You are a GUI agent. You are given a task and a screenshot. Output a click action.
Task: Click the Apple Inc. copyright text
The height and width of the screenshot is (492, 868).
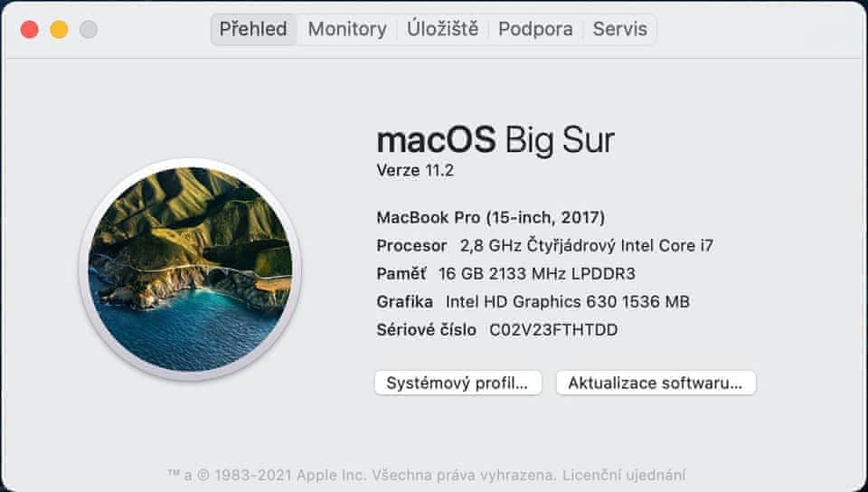click(362, 474)
